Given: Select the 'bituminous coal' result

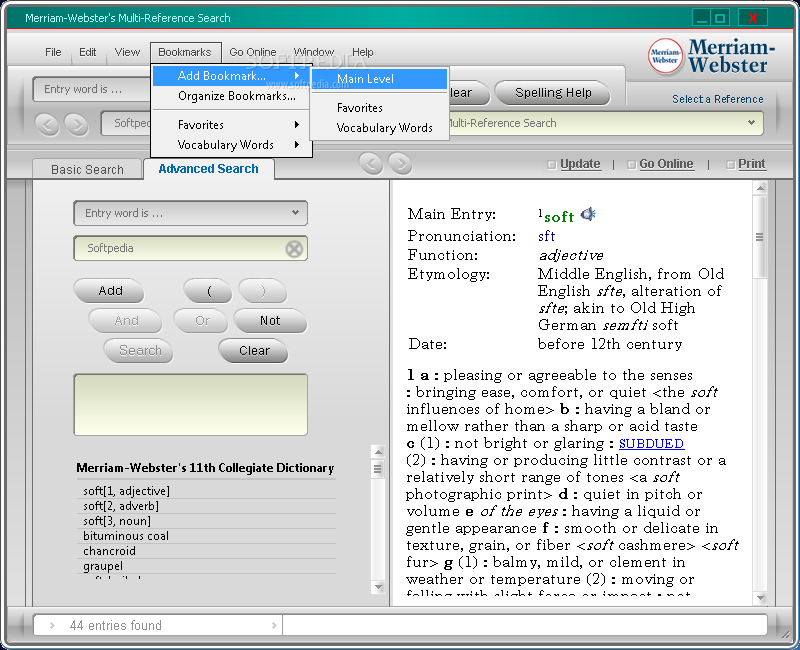Looking at the screenshot, I should click(207, 536).
